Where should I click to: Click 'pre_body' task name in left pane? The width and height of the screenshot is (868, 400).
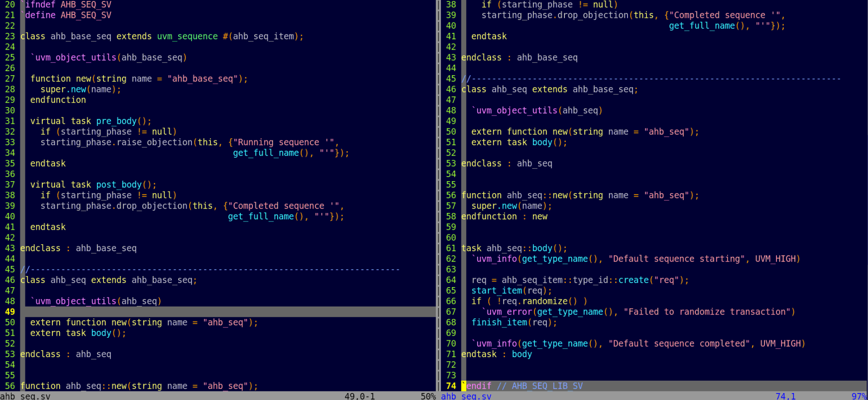point(116,121)
